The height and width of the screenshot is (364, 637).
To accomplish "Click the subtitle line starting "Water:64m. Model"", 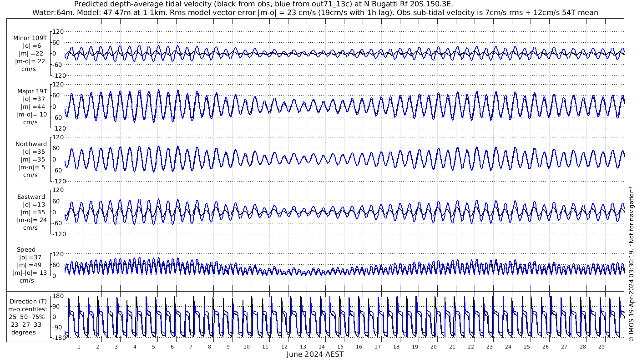I will pos(315,13).
